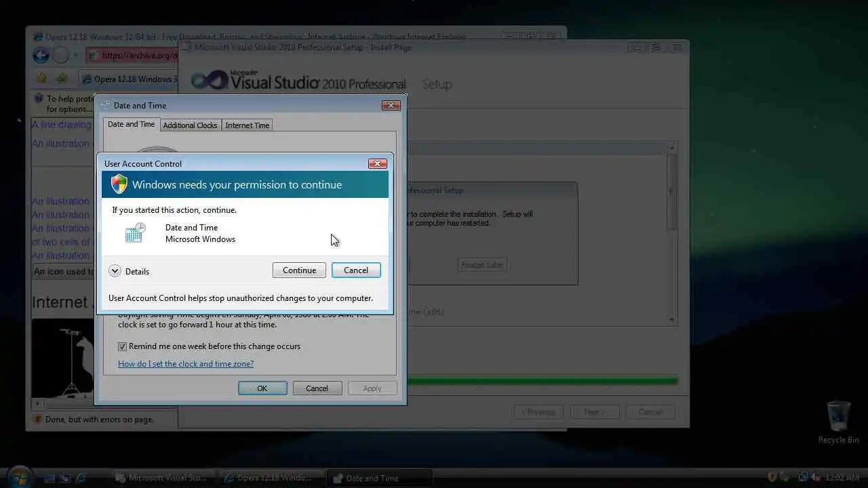Screen dimensions: 868x488
Task: Select the Opera 12.18 Windows browser tab
Action: (x=128, y=79)
